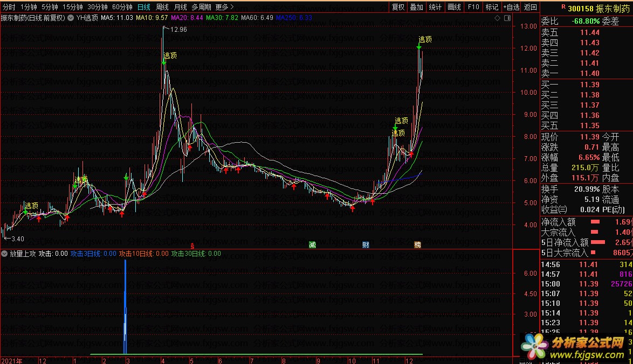
Task: Click the MA30: 7.82 value
Action: click(222, 18)
